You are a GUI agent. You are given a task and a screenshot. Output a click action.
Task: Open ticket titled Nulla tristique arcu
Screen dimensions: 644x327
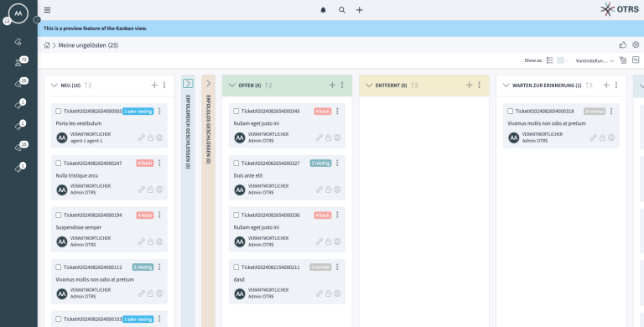(77, 175)
